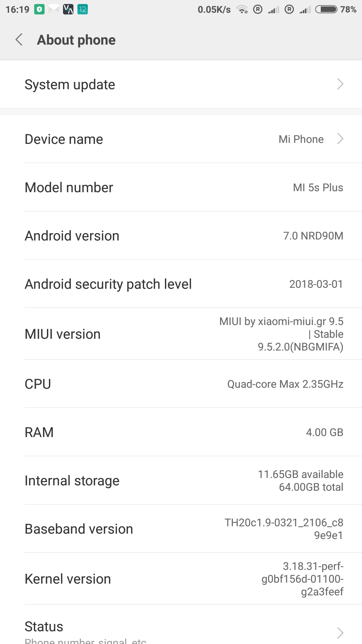Tap the Mi Phone device name value
362x644 pixels.
[x=301, y=139]
